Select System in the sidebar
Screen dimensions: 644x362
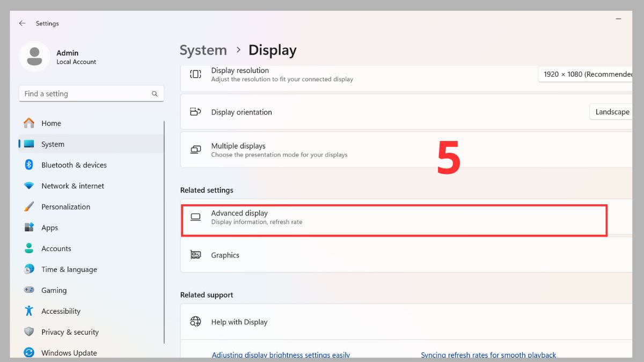pos(91,144)
